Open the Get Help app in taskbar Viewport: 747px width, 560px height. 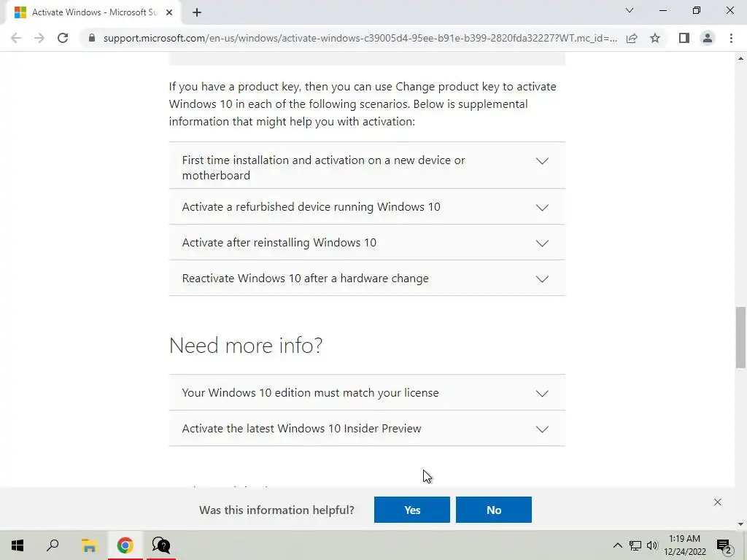pyautogui.click(x=161, y=545)
